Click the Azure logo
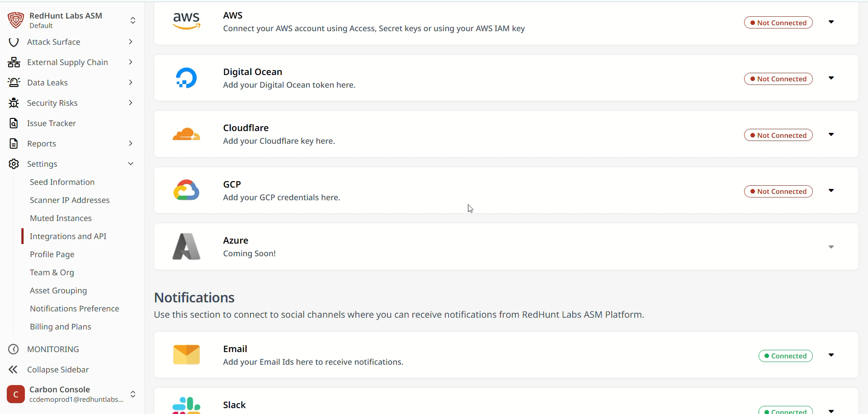 pyautogui.click(x=186, y=246)
